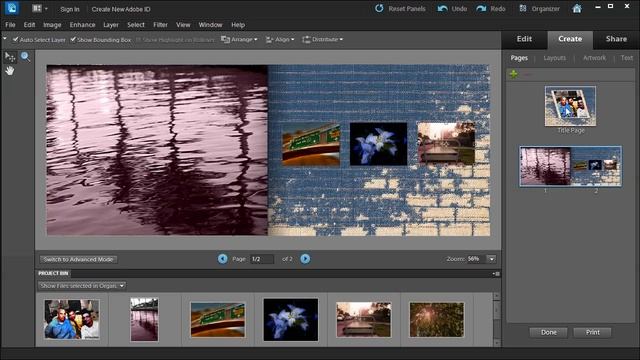Open the File menu

pos(10,25)
